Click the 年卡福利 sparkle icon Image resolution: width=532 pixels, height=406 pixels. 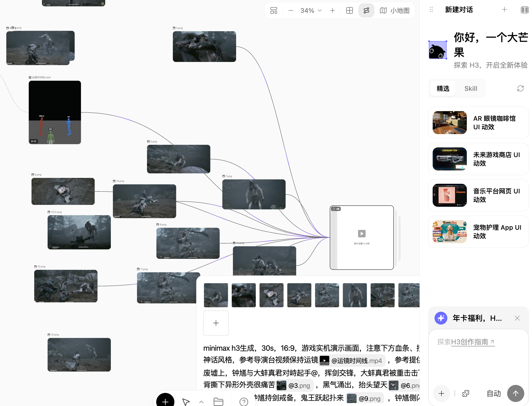441,318
